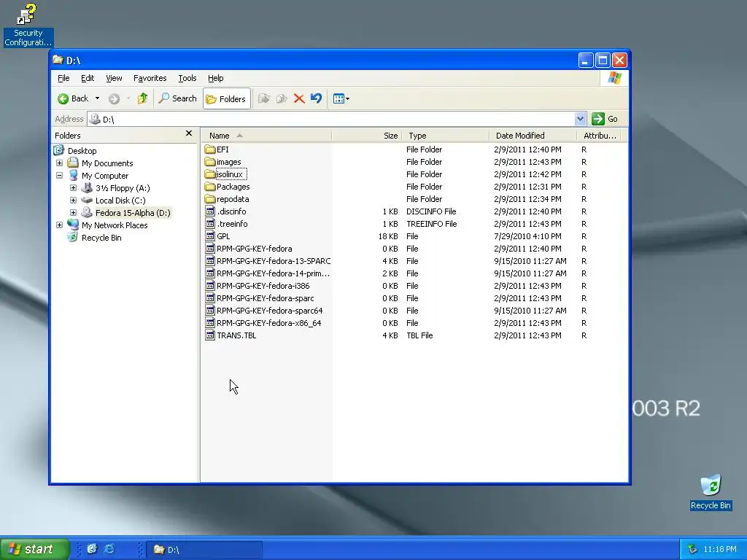Viewport: 747px width, 560px height.
Task: Click RPM-GPG-KEY-fedora-sparc file name
Action: point(266,298)
